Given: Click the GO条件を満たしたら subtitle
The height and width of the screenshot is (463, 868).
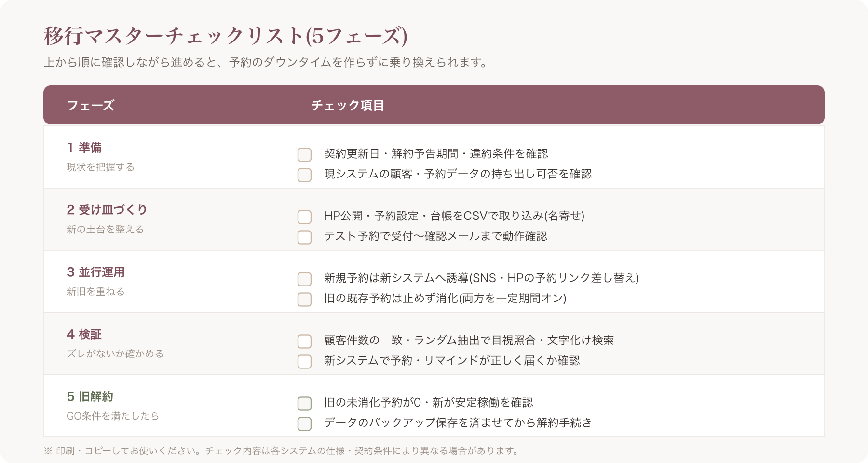Looking at the screenshot, I should tap(113, 416).
